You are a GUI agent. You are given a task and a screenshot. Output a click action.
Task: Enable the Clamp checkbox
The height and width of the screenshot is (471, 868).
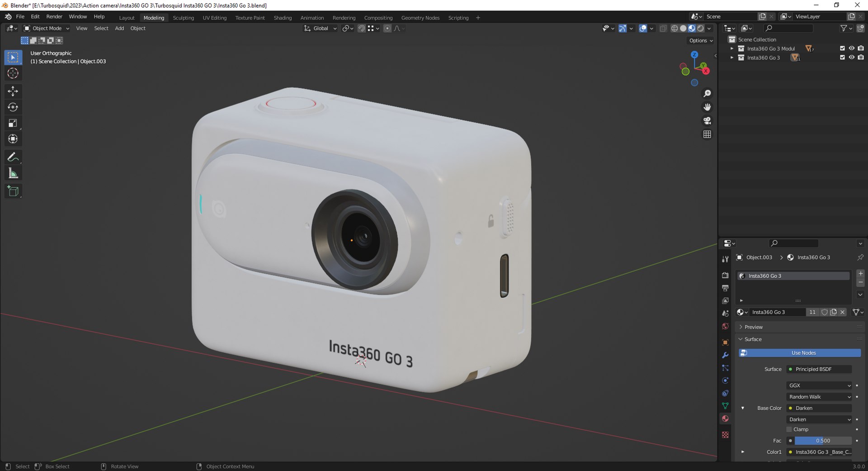(789, 429)
